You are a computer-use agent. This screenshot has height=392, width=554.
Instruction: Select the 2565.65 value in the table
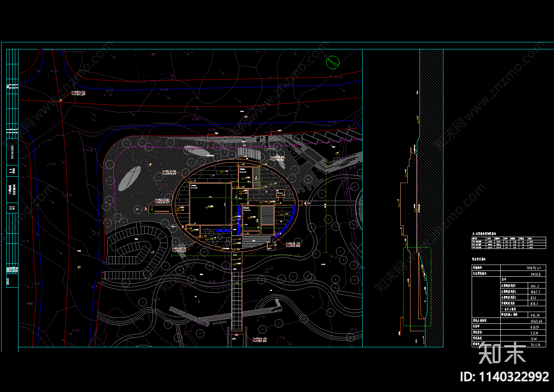(536, 321)
